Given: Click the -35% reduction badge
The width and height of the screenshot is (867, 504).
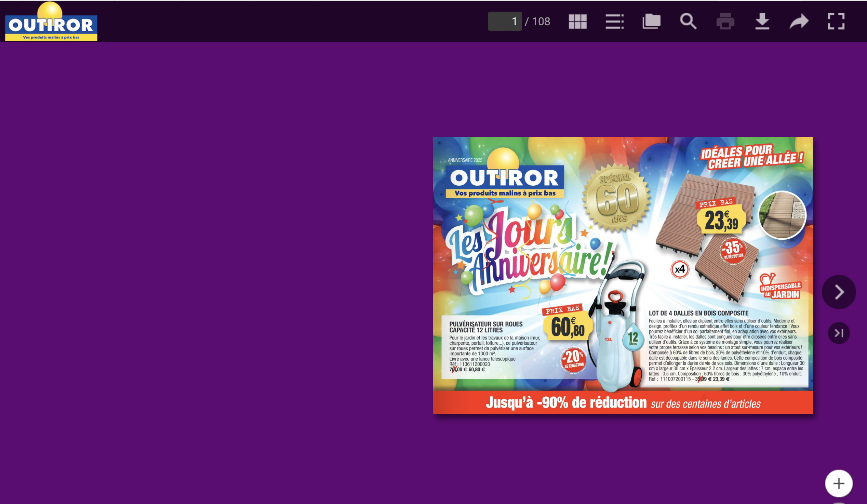Looking at the screenshot, I should tap(733, 250).
